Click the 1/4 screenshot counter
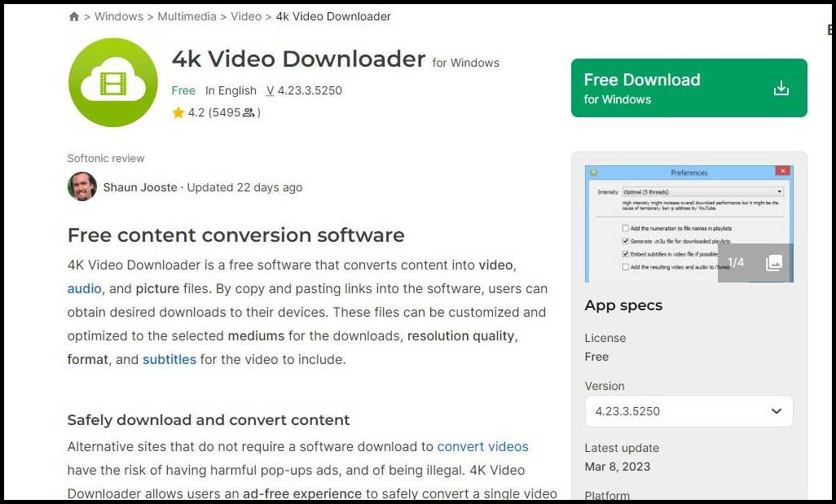Screen dimensions: 836x504 tap(736, 262)
